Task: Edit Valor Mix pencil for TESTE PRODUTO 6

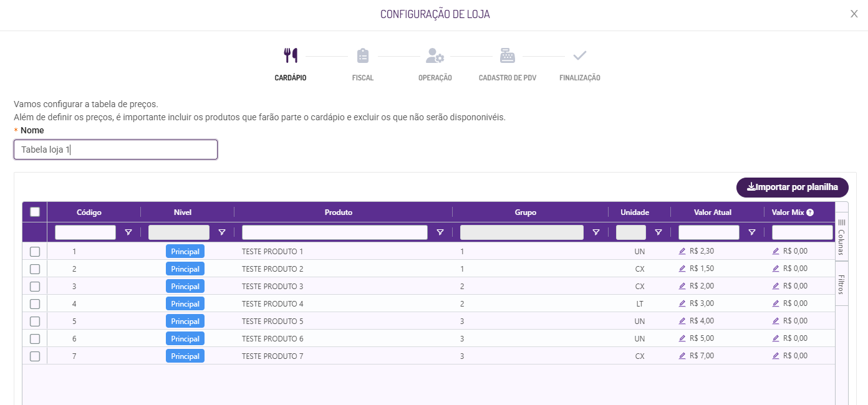Action: (776, 338)
